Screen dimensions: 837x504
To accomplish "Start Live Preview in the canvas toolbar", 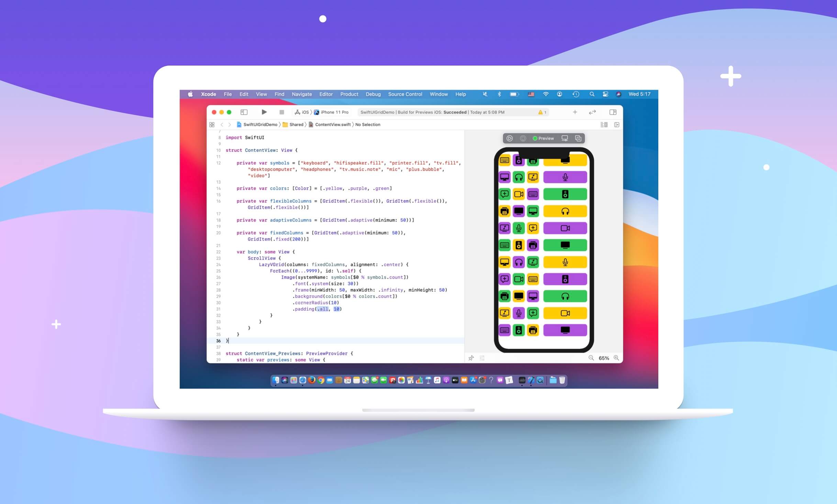I will 510,138.
